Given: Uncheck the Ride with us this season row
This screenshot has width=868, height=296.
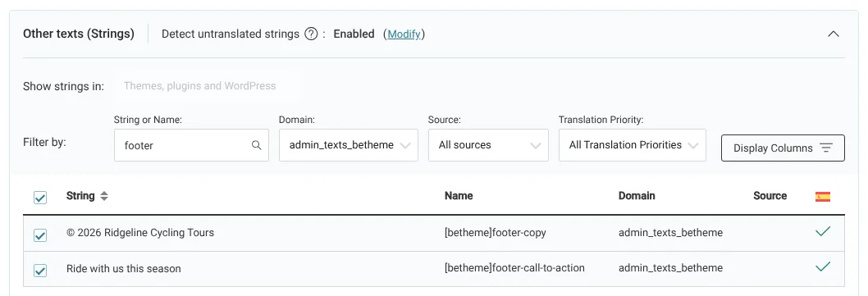Looking at the screenshot, I should pos(40,271).
